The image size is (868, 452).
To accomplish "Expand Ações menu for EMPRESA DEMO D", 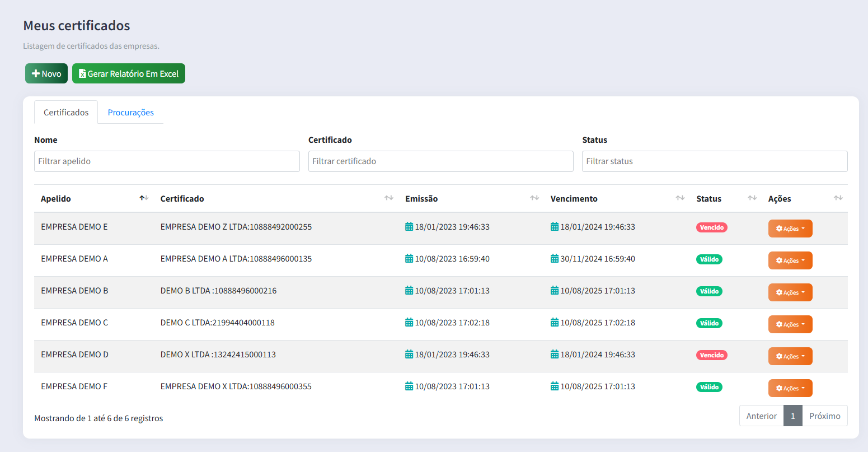I will click(x=790, y=356).
